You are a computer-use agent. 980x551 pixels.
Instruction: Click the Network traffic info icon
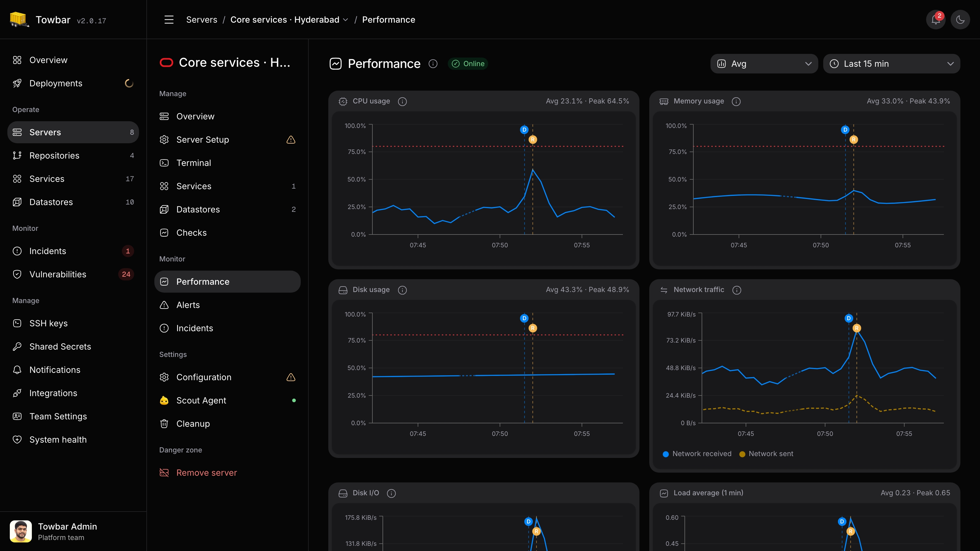point(737,290)
